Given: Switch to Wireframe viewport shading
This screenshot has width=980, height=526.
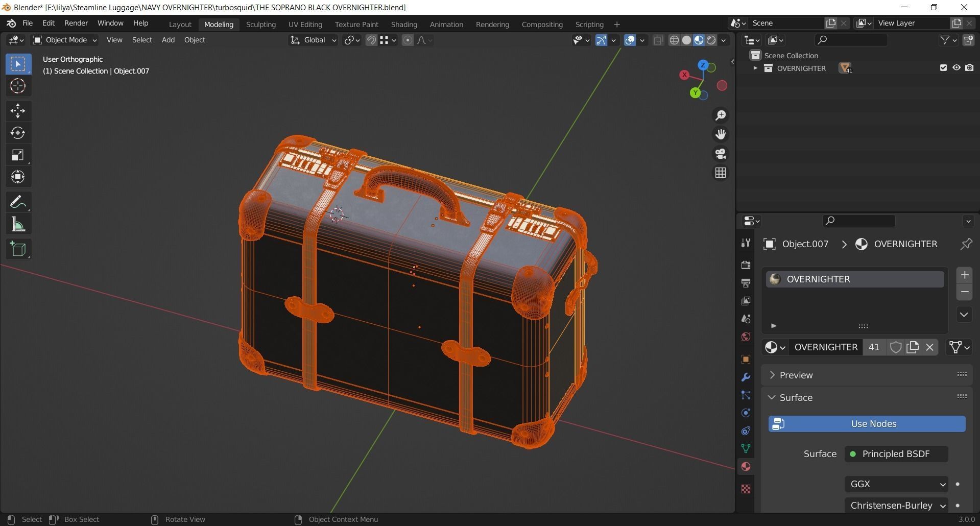Looking at the screenshot, I should point(674,40).
